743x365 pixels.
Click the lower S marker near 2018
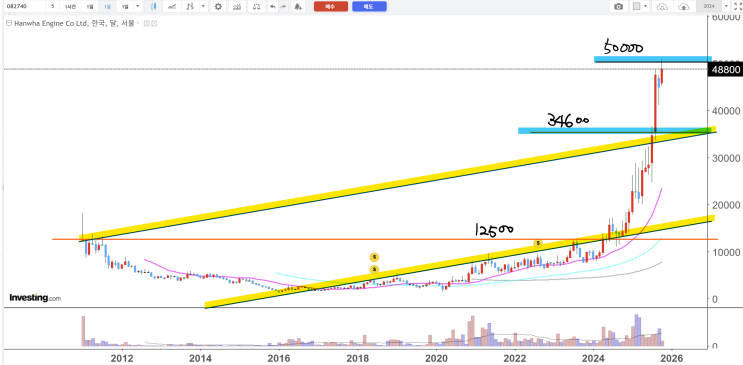[374, 269]
